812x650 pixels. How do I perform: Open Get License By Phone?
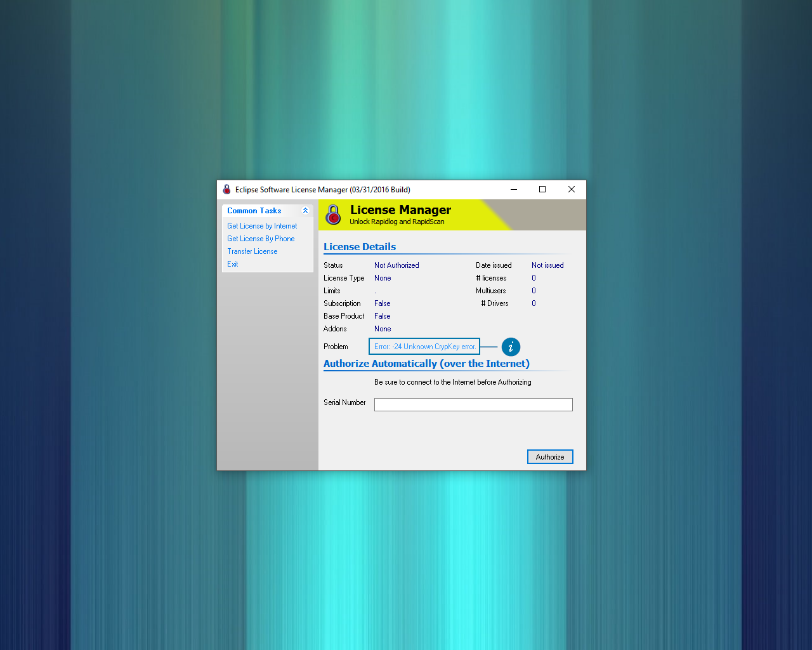click(261, 239)
